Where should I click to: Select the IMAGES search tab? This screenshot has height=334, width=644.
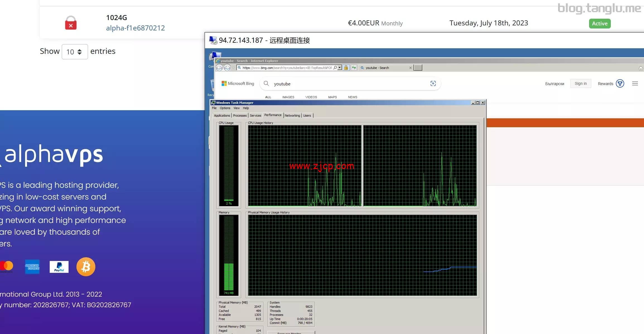(288, 97)
